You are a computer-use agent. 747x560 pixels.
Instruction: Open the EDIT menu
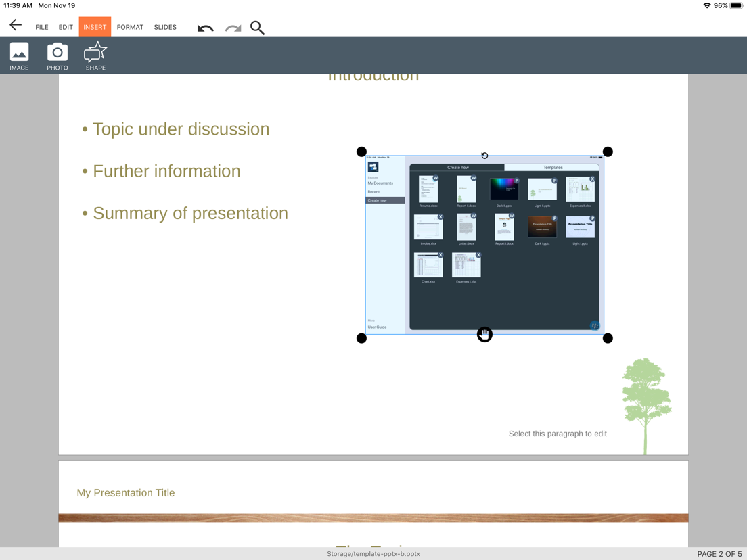(66, 27)
